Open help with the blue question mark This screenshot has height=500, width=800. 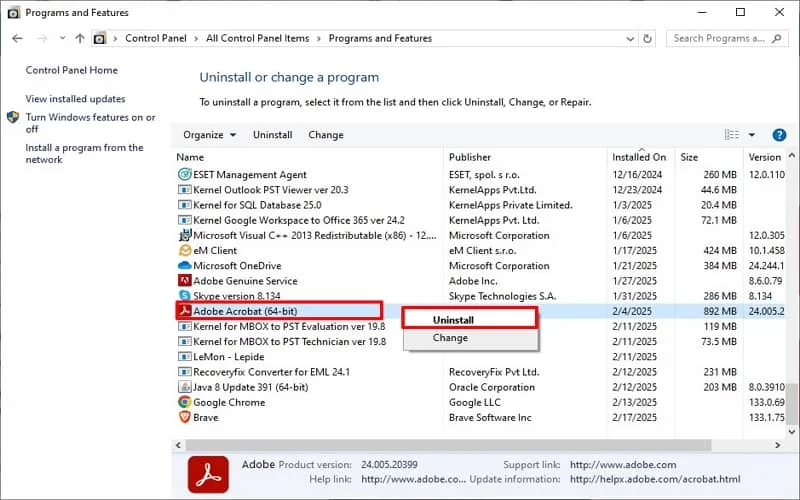[x=779, y=135]
